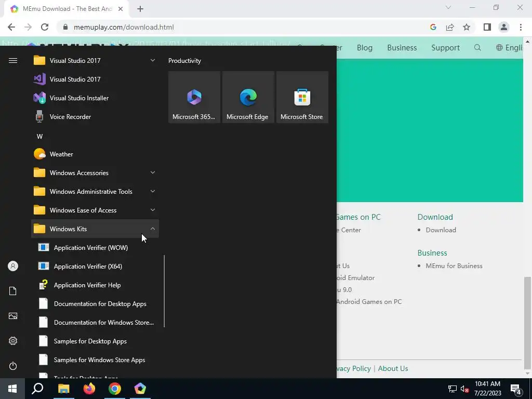532x399 pixels.
Task: Go back in Chrome
Action: pyautogui.click(x=11, y=27)
